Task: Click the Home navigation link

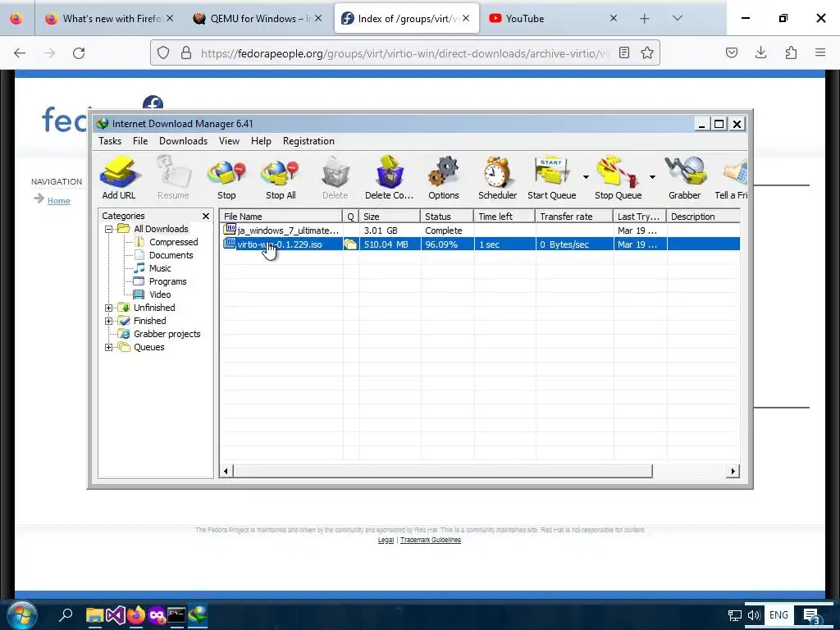Action: tap(59, 201)
